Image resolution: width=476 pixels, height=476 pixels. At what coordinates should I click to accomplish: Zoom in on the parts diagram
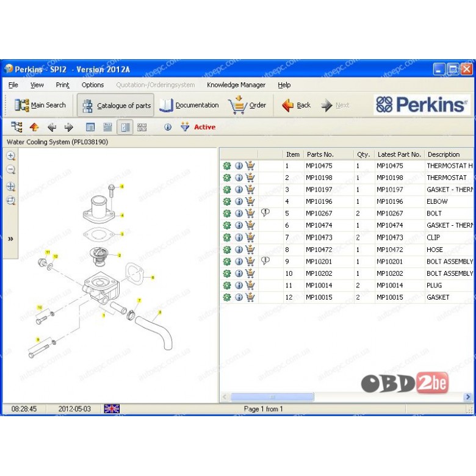click(10, 156)
